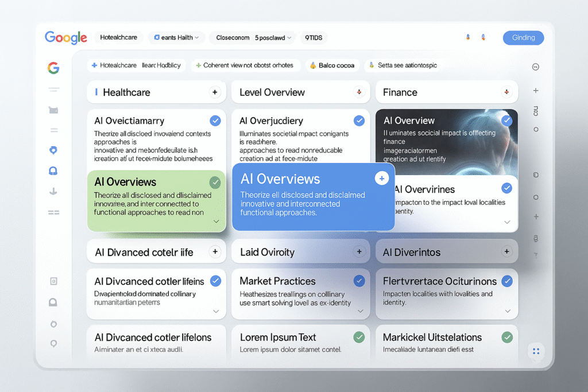588x392 pixels.
Task: Open the blue headset icon in left sidebar
Action: click(53, 171)
